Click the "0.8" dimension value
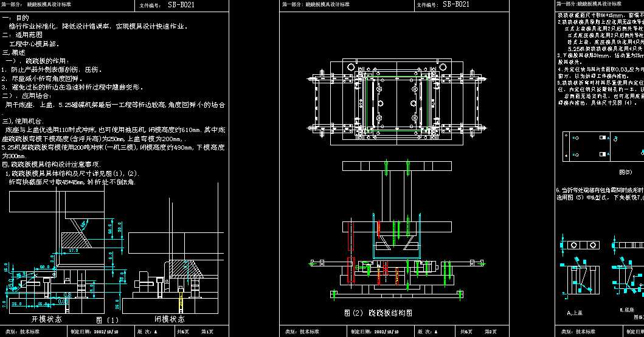The image size is (644, 337). pyautogui.click(x=68, y=295)
